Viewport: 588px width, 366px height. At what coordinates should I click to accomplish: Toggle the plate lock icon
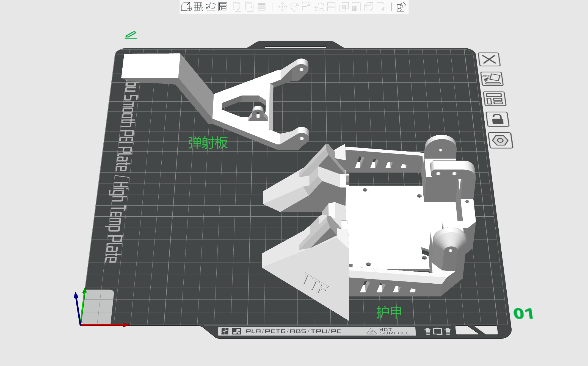498,119
